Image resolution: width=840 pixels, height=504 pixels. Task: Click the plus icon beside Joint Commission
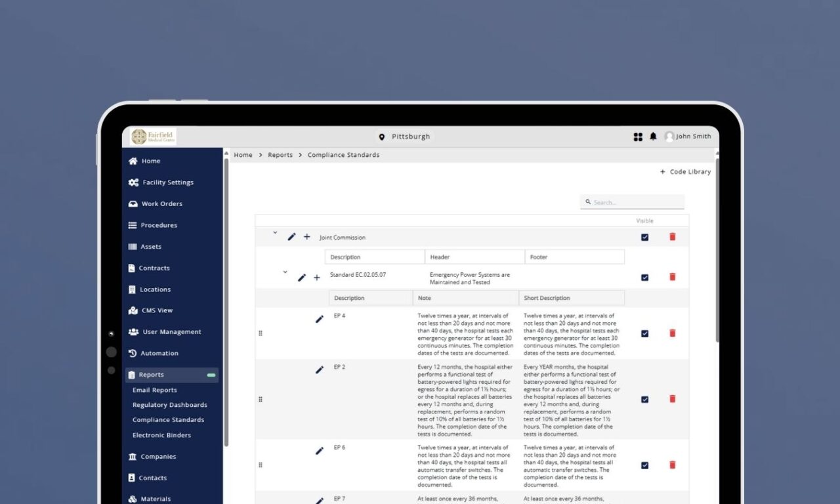[x=306, y=237]
